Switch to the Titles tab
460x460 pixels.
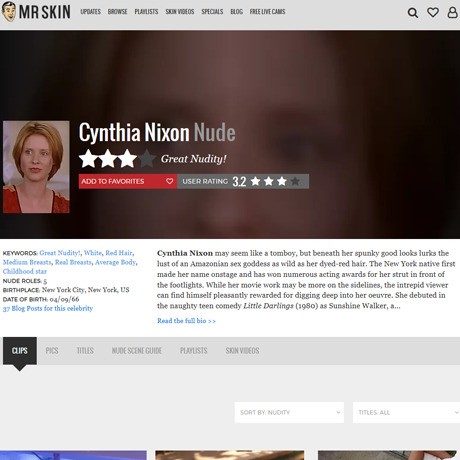point(85,351)
